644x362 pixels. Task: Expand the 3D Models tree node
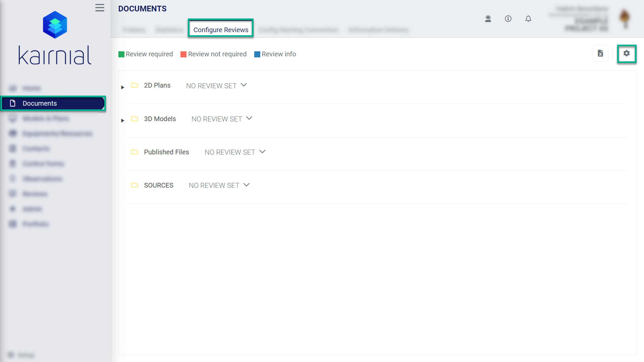point(123,121)
